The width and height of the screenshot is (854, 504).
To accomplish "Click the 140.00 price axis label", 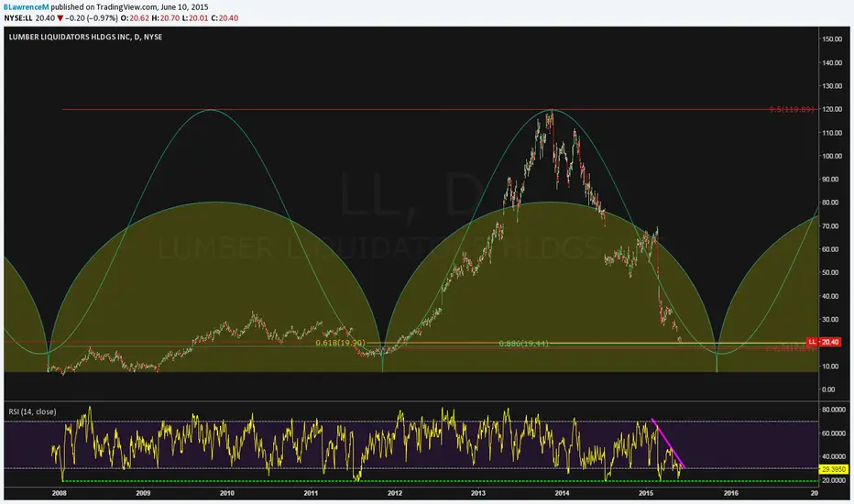I will coord(833,62).
